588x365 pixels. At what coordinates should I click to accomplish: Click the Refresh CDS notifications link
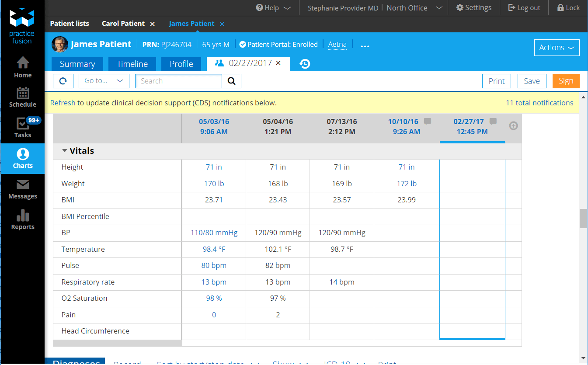coord(63,103)
